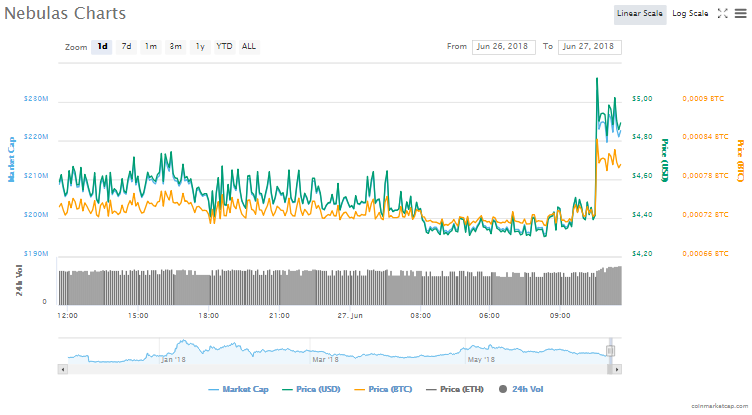Click the Market Cap axis title
This screenshot has height=415, width=752.
12,159
